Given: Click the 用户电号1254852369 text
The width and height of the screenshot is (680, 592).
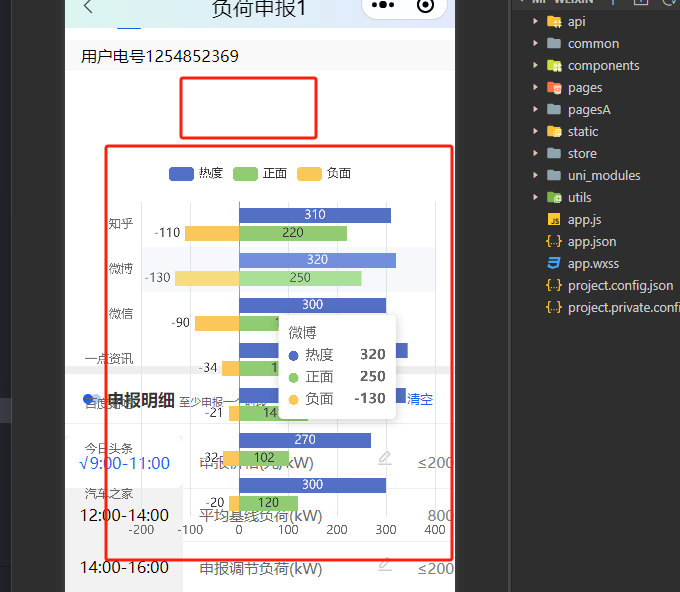Looking at the screenshot, I should (x=160, y=56).
